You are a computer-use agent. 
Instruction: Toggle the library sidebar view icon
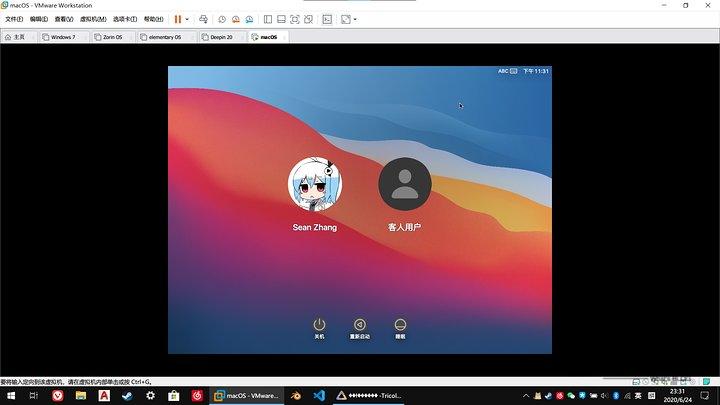click(268, 19)
